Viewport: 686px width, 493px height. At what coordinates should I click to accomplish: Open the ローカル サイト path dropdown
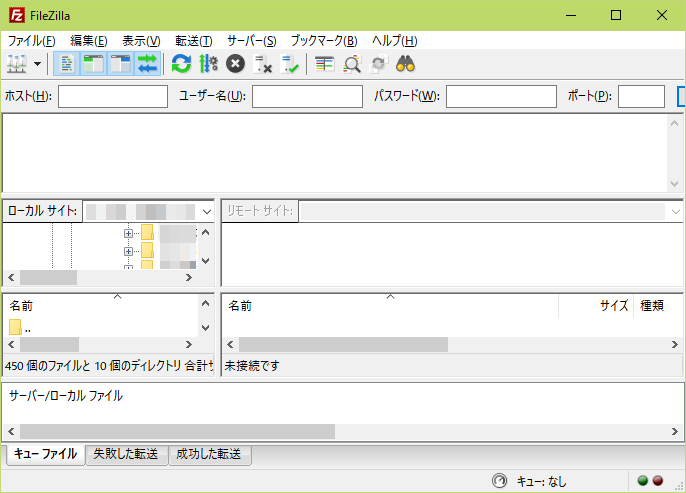207,212
